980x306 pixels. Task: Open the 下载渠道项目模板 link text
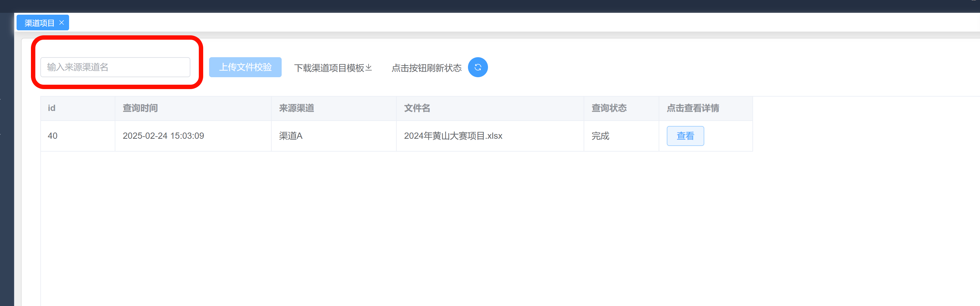[329, 68]
